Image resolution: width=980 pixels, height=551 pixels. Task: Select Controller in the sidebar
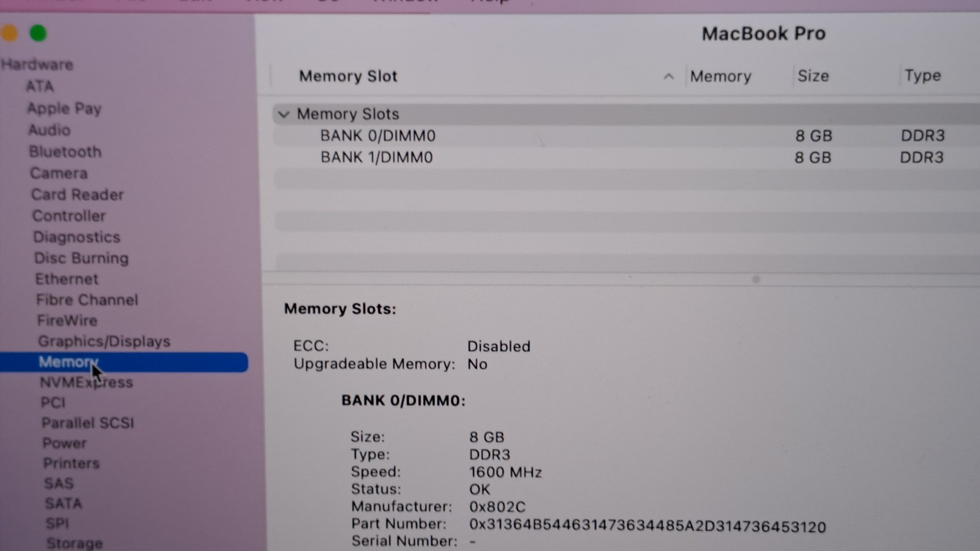pyautogui.click(x=69, y=216)
